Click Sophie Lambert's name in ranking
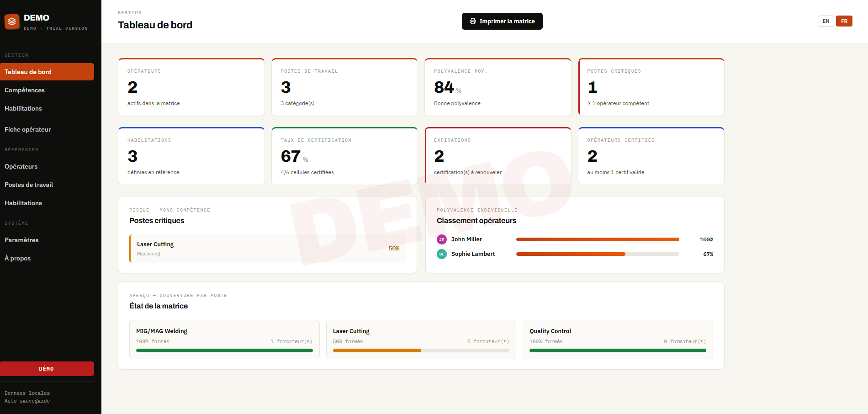 tap(473, 254)
